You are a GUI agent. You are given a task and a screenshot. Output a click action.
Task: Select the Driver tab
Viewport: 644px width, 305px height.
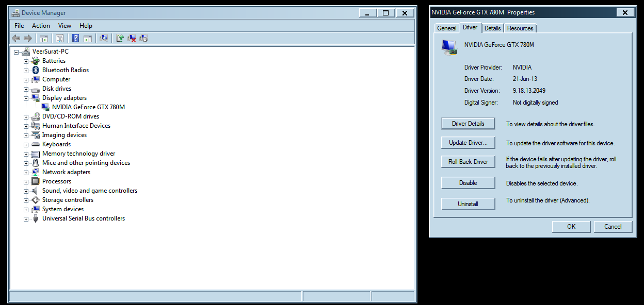click(x=470, y=27)
